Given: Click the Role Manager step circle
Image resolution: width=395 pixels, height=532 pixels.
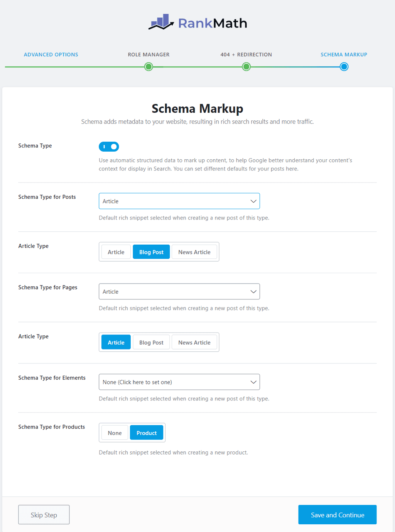Looking at the screenshot, I should [x=149, y=67].
